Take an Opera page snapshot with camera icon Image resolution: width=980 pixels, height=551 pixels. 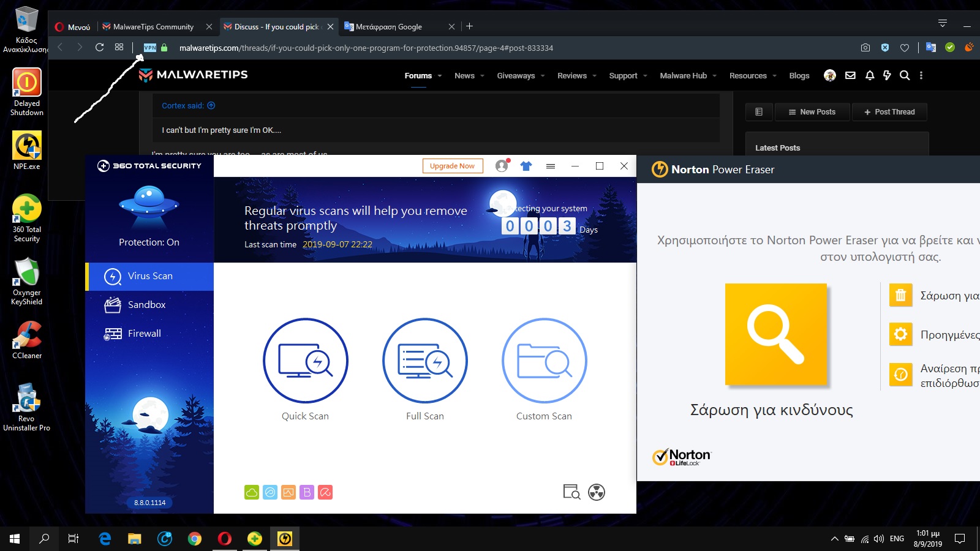point(865,48)
